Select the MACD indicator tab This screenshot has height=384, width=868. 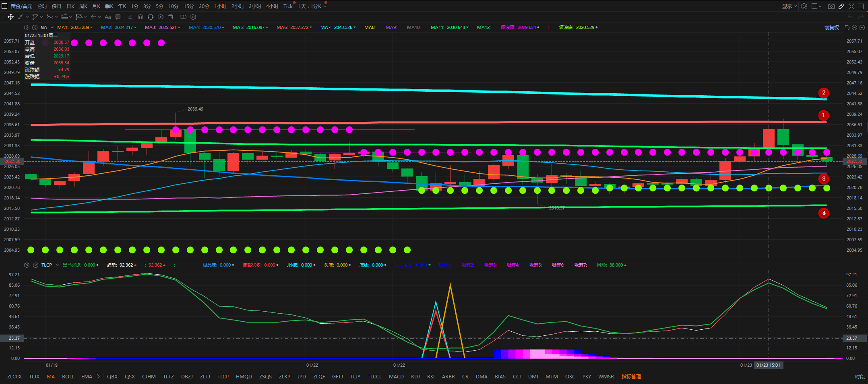[x=396, y=377]
